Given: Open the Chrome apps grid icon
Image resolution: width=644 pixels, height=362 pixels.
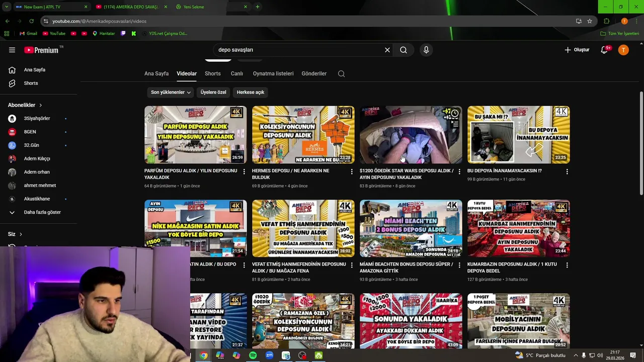Looking at the screenshot, I should click(x=7, y=34).
